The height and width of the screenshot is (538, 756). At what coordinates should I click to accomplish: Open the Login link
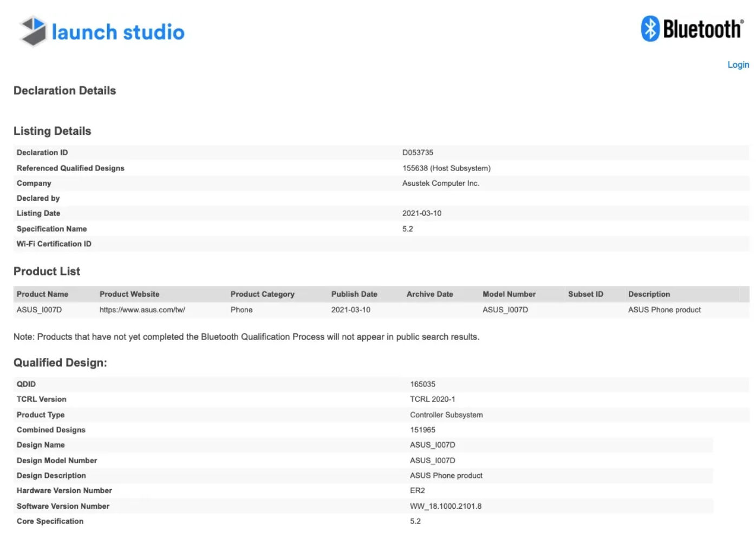click(738, 64)
